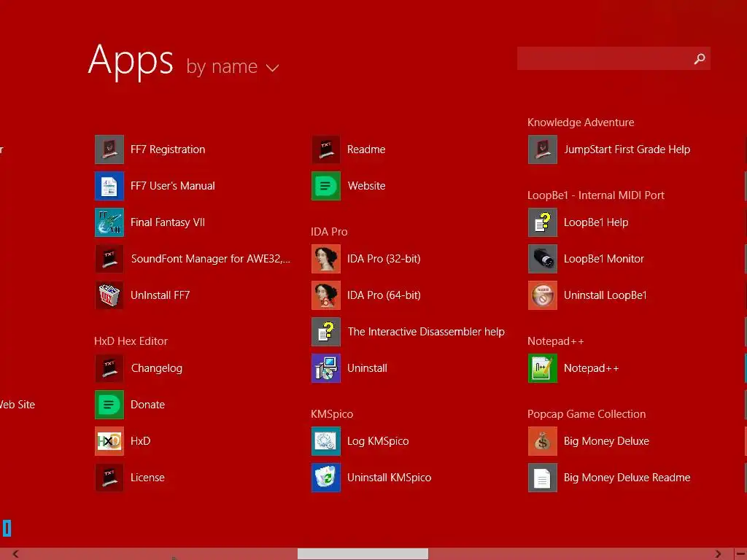Launch IDA Pro (64-bit) icon
Image resolution: width=747 pixels, height=560 pixels.
[326, 295]
